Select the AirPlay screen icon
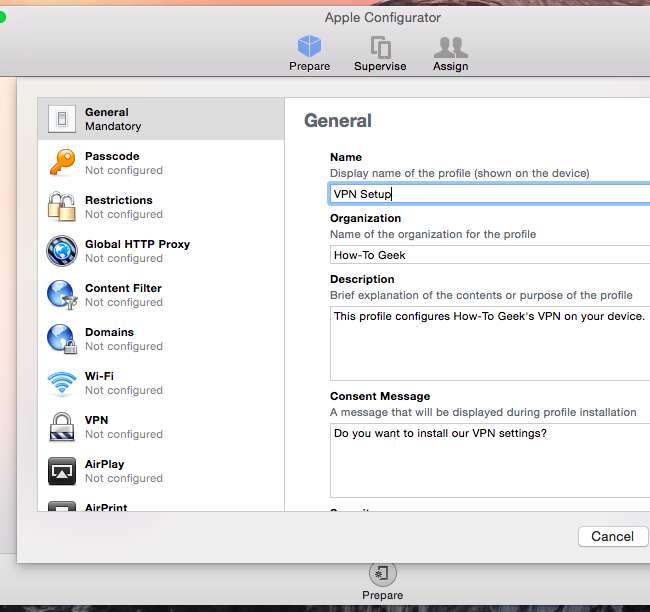This screenshot has height=612, width=650. pos(62,471)
